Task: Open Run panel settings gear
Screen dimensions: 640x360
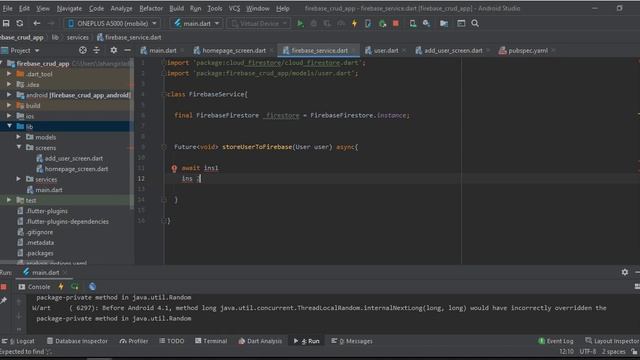Action: (624, 272)
